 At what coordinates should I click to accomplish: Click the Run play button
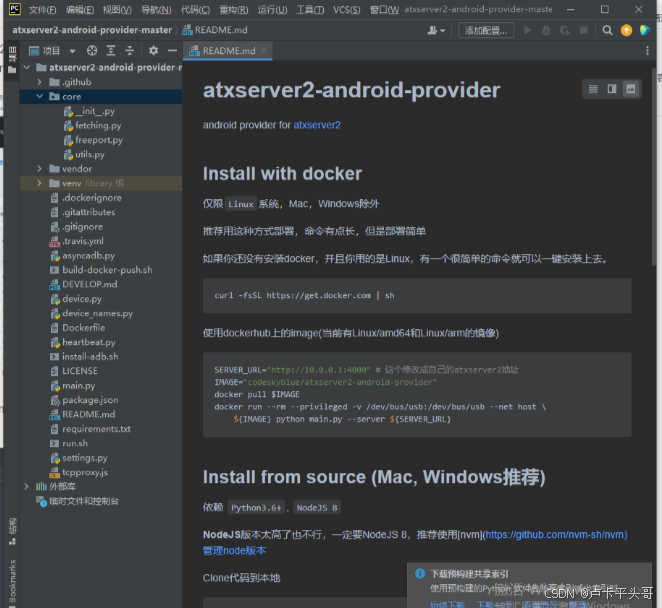(x=527, y=30)
